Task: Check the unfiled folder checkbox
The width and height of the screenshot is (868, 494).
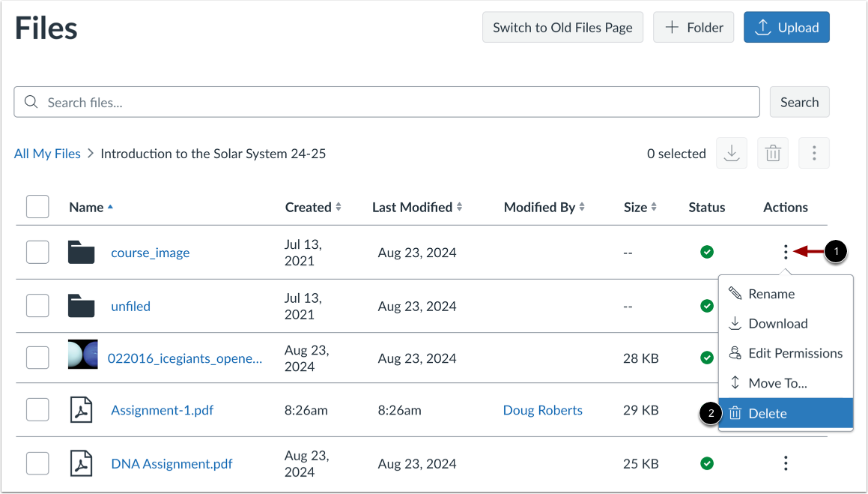Action: [x=37, y=306]
